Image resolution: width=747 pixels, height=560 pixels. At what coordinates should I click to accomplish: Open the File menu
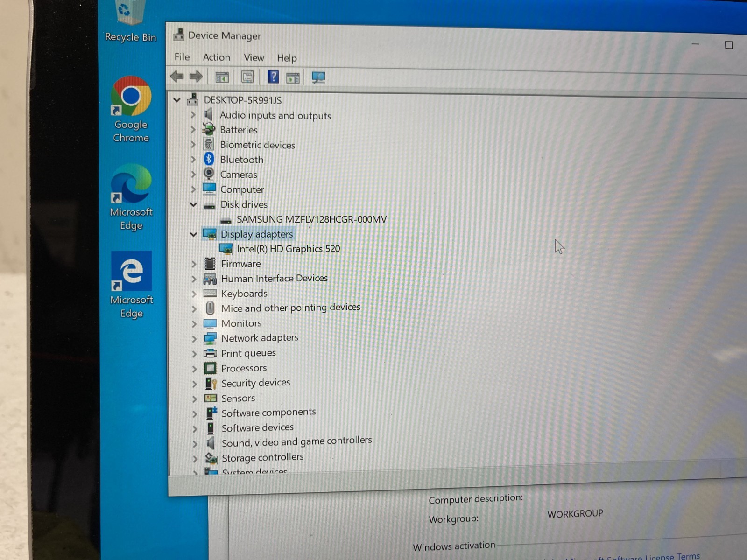point(182,57)
